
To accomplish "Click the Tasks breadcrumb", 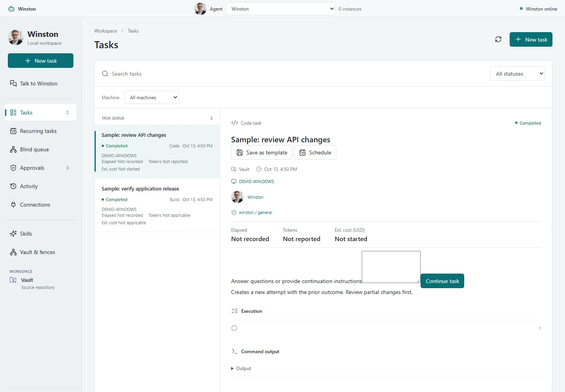I will (x=133, y=31).
